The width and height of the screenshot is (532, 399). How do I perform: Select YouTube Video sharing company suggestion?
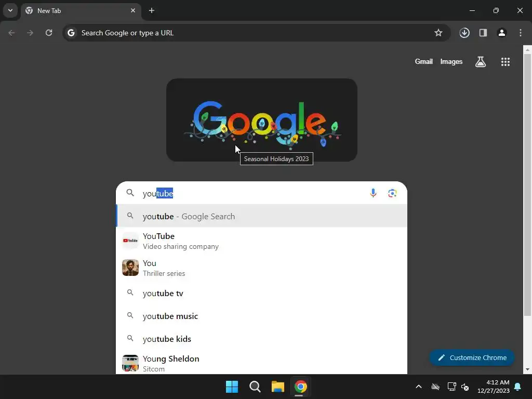coord(262,241)
